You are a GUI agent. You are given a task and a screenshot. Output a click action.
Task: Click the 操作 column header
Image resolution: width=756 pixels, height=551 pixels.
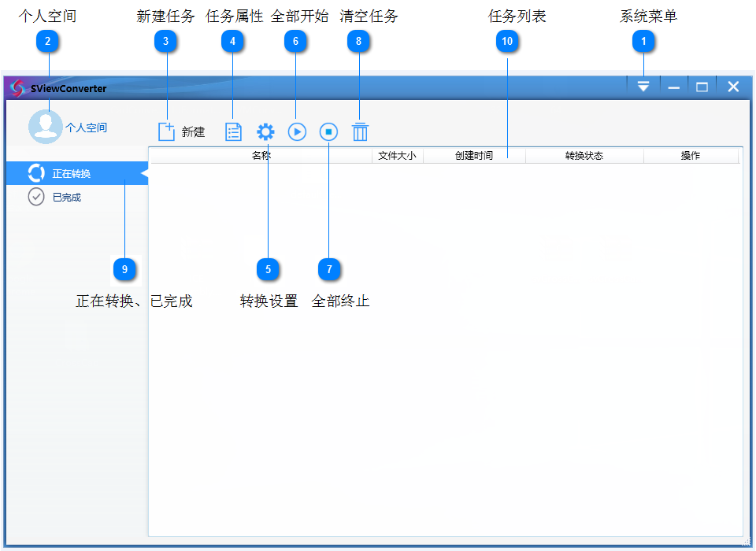click(x=691, y=156)
